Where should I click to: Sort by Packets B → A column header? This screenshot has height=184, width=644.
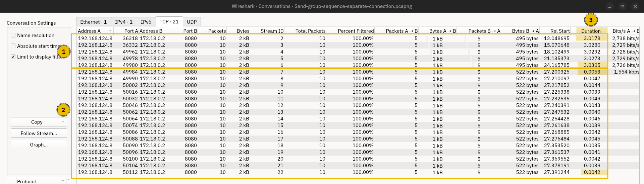[x=479, y=31]
